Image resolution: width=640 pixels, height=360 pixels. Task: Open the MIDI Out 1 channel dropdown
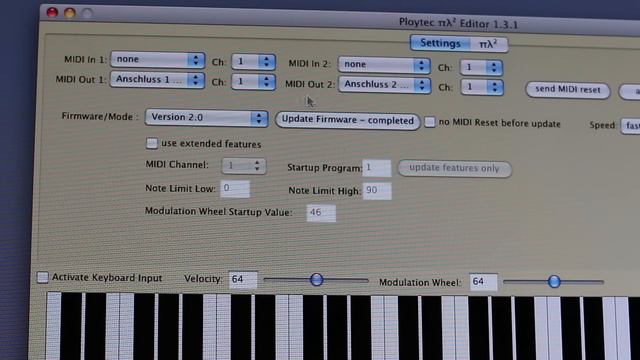tap(253, 82)
